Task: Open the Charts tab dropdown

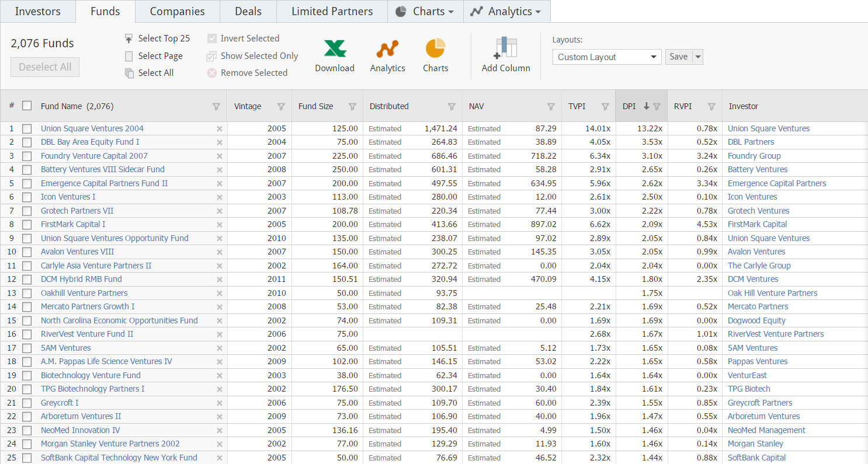Action: pyautogui.click(x=425, y=11)
